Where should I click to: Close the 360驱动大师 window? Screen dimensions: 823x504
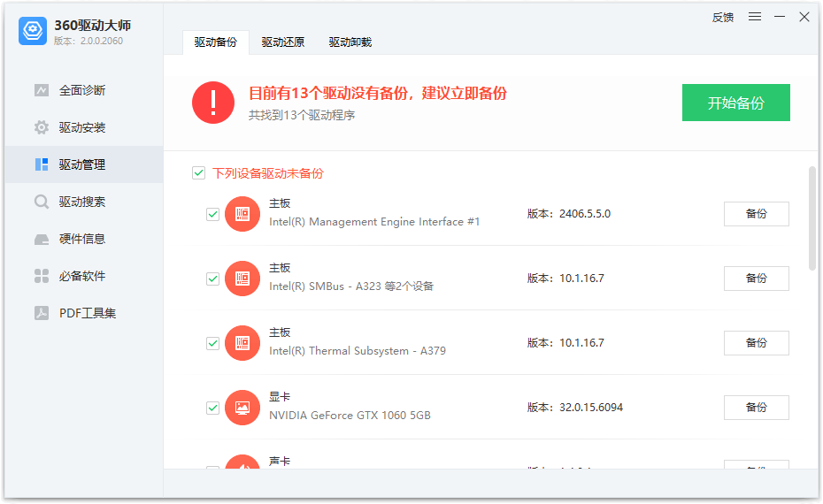[804, 17]
